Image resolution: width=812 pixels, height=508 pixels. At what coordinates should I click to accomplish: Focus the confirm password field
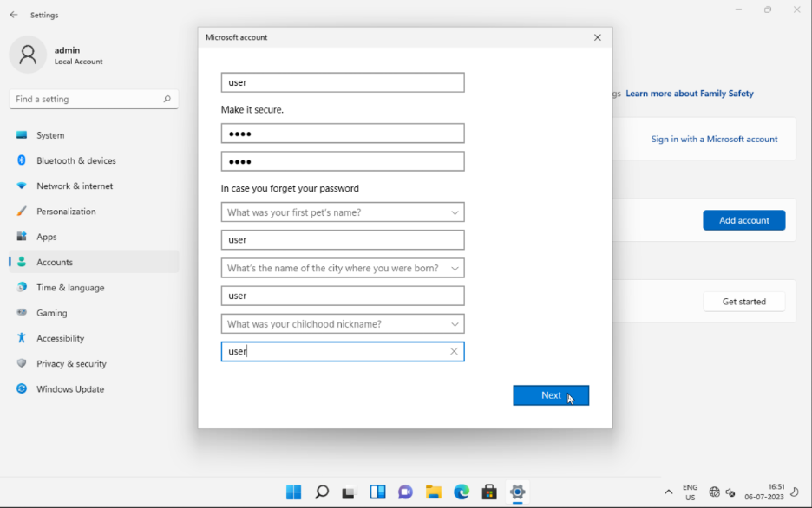[343, 161]
